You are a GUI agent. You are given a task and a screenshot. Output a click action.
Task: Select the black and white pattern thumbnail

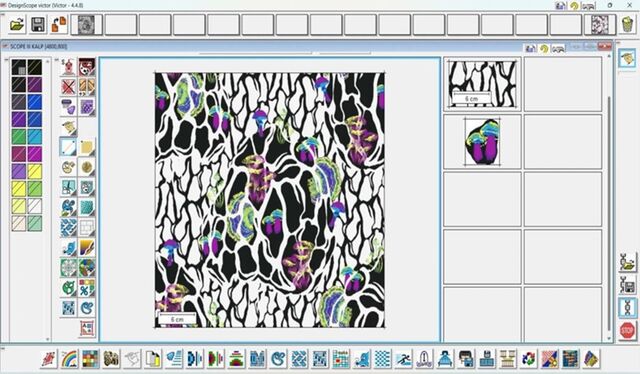[x=482, y=84]
